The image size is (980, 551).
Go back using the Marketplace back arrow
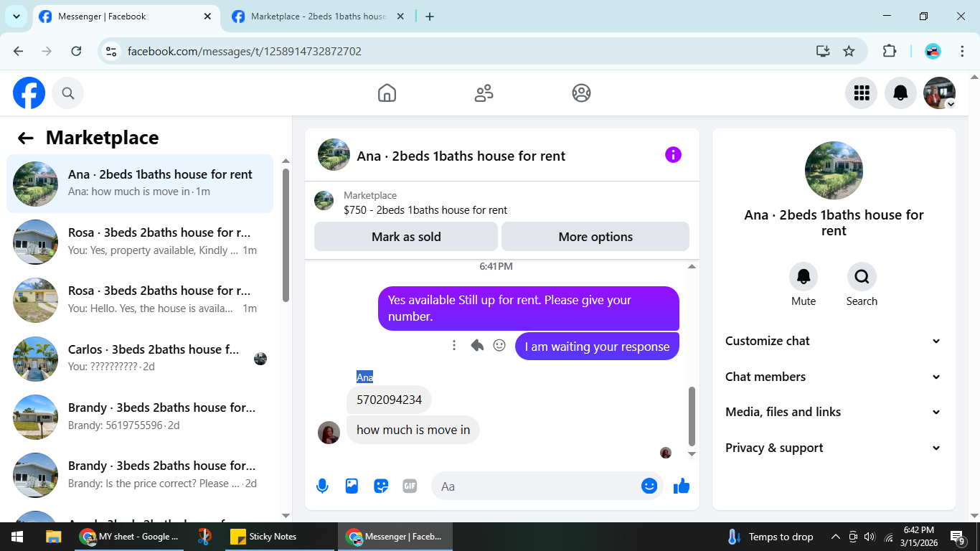coord(26,138)
